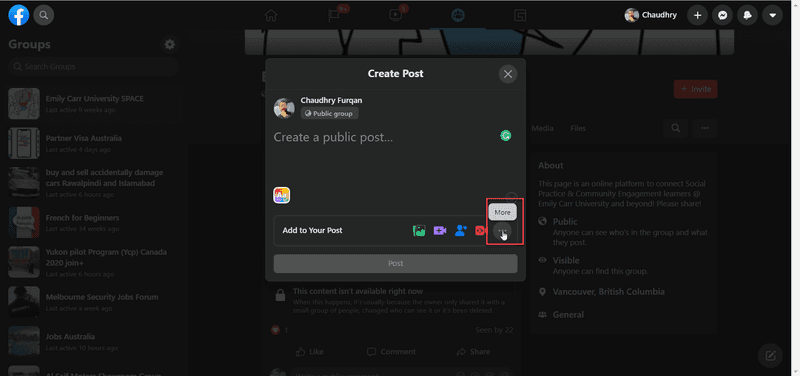Click the green Grammarly icon in the post box

tap(506, 136)
